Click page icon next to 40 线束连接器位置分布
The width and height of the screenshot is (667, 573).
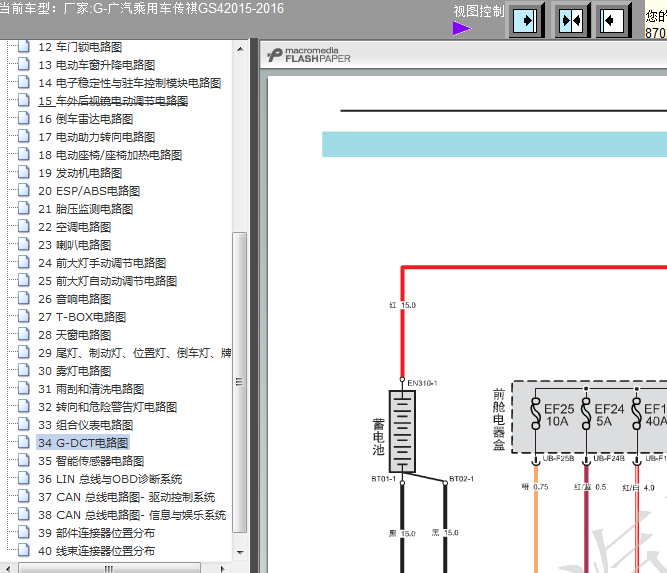24,550
